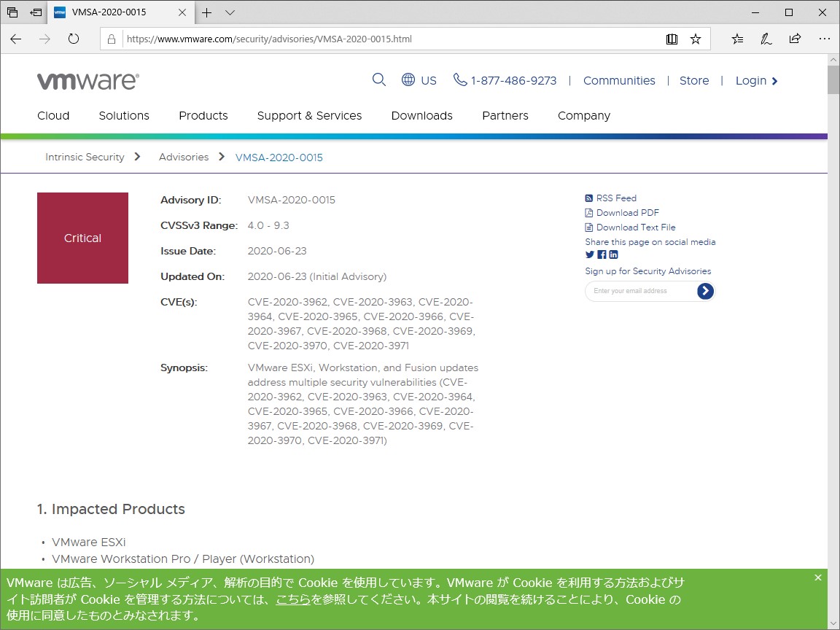Click the vertical scrollbar thumb
This screenshot has width=840, height=630.
[833, 79]
